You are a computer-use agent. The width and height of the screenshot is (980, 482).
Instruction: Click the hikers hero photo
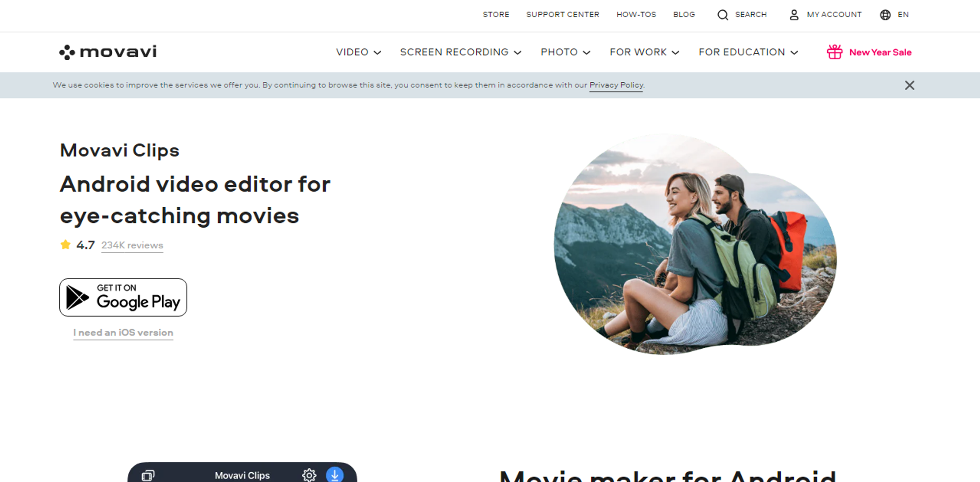tap(695, 244)
